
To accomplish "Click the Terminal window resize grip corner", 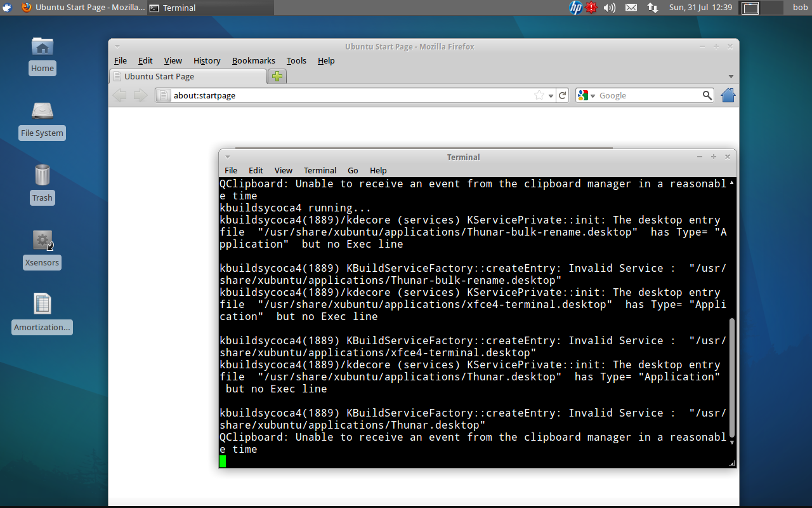I will tap(732, 464).
